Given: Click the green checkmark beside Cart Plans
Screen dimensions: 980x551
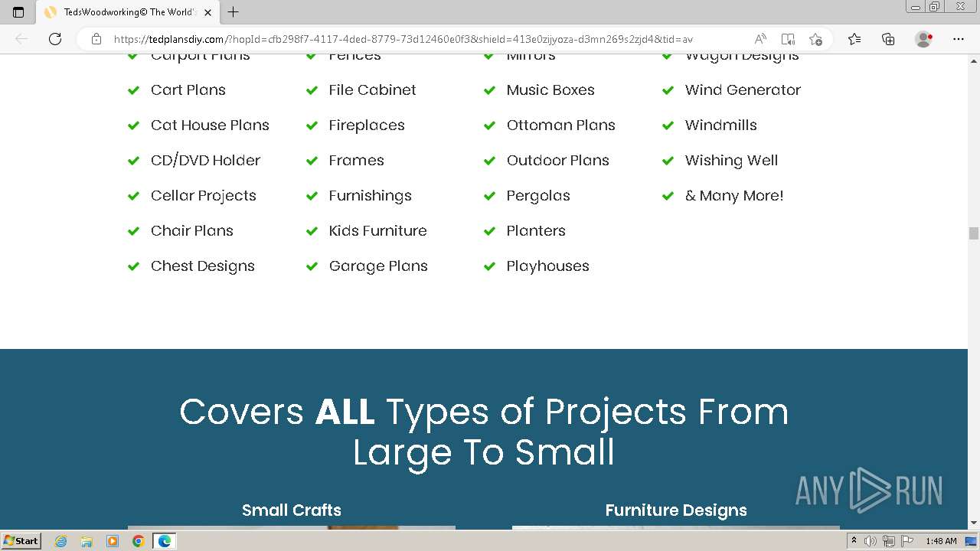Looking at the screenshot, I should tap(133, 90).
